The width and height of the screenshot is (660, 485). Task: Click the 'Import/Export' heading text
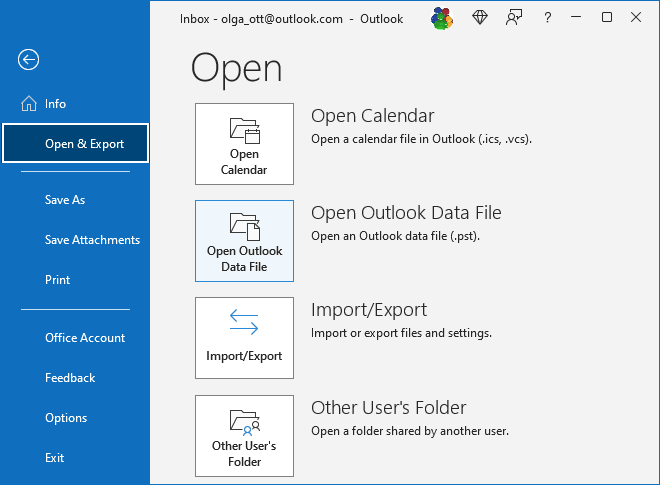pos(369,310)
